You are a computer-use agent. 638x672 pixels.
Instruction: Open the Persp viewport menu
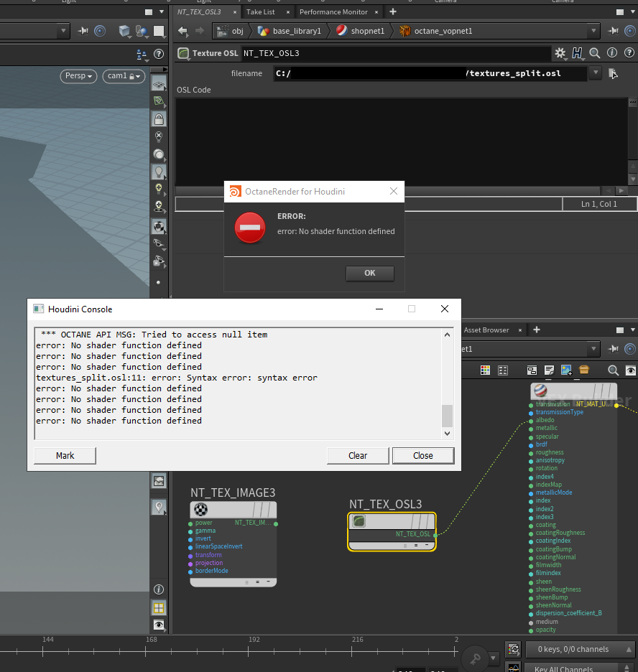pyautogui.click(x=78, y=76)
